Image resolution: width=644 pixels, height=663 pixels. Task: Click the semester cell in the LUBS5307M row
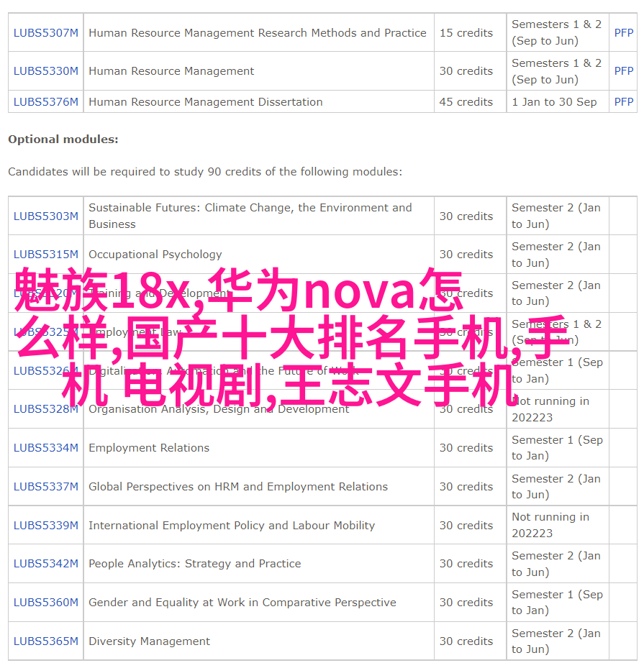pos(556,32)
